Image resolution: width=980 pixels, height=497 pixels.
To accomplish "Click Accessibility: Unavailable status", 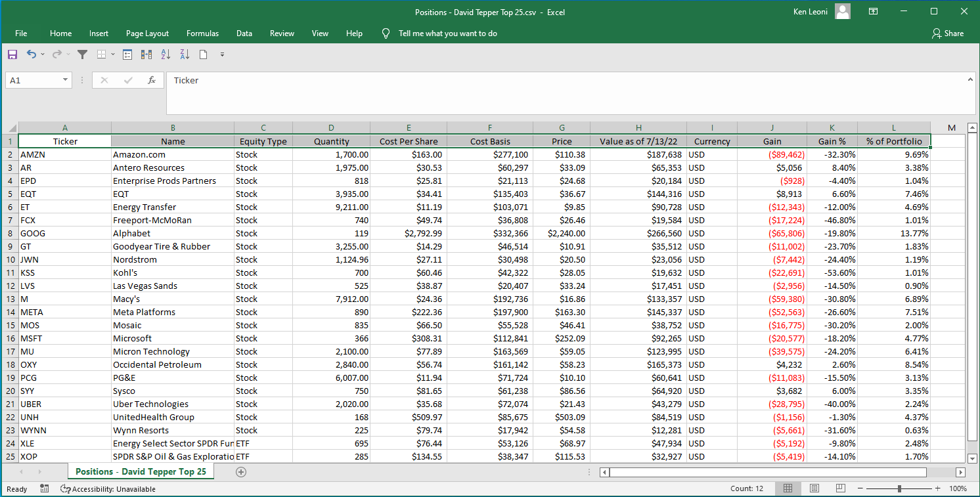I will point(108,489).
